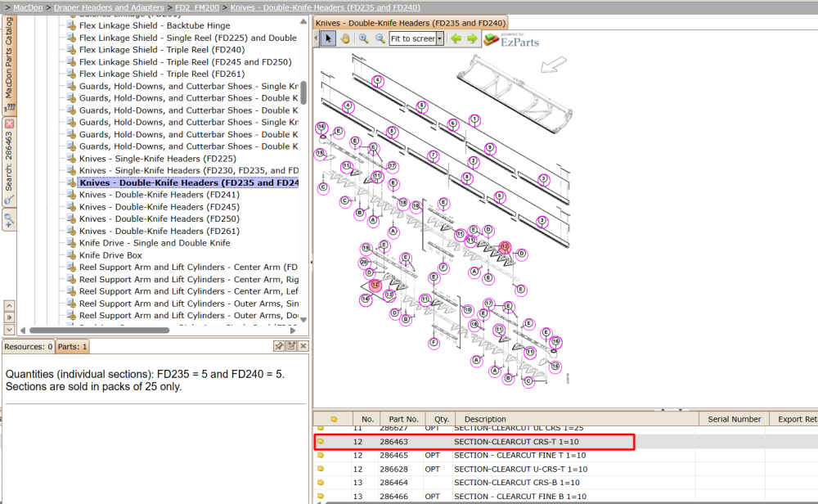818x504 pixels.
Task: Switch to the Resources: 0 tab
Action: pyautogui.click(x=28, y=346)
